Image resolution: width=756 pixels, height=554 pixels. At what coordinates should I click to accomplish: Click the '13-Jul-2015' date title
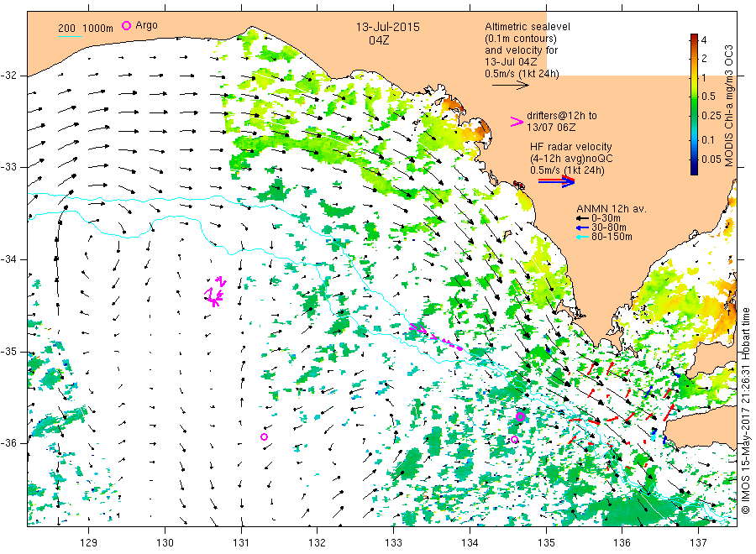point(387,27)
